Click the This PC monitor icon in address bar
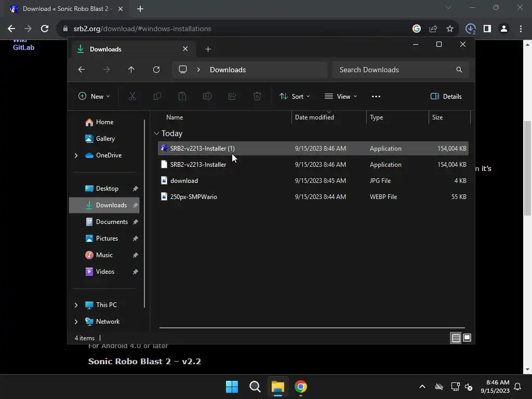This screenshot has width=532, height=399. point(183,70)
